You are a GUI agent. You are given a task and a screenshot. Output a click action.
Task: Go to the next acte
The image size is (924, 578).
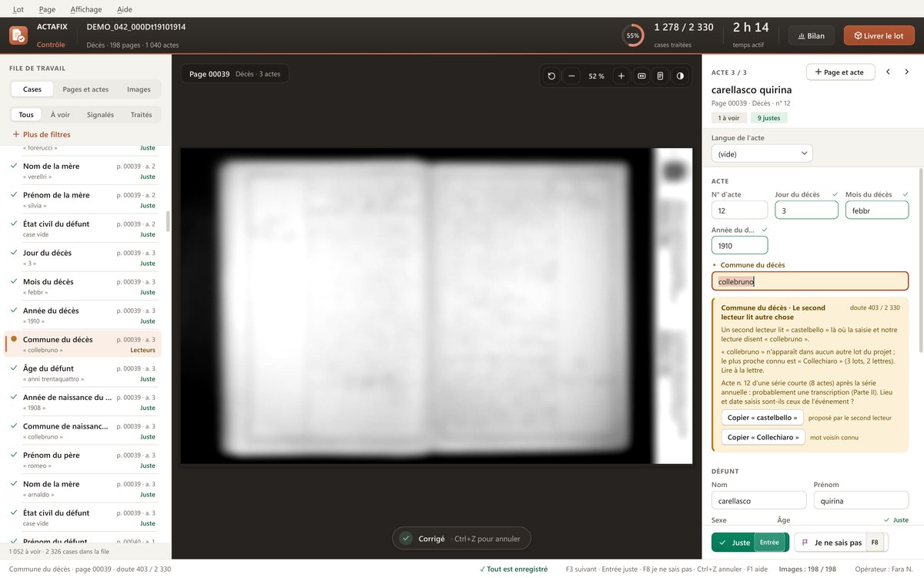pos(907,72)
